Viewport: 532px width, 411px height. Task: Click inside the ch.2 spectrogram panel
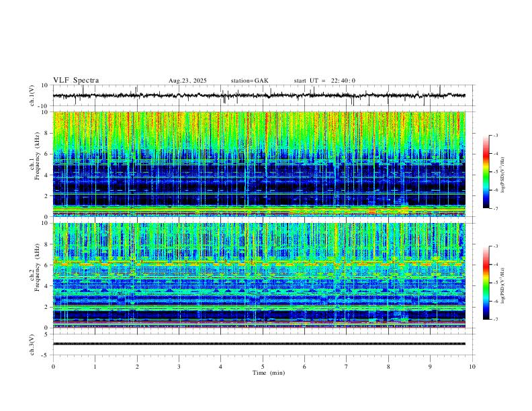tap(259, 275)
